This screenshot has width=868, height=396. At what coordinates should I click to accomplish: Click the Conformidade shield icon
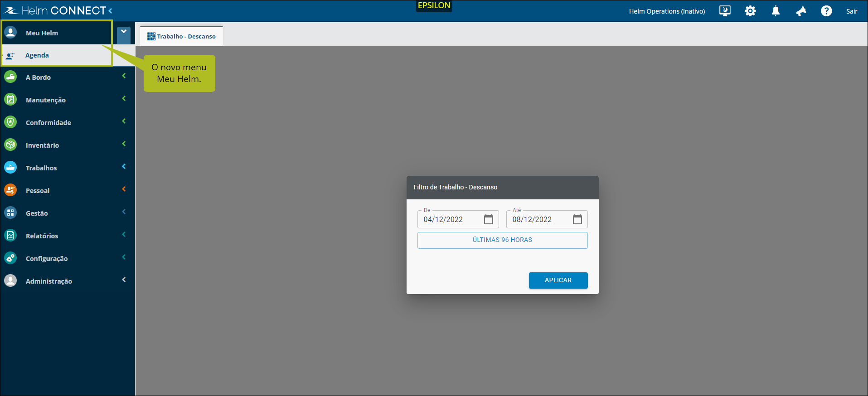(x=10, y=122)
